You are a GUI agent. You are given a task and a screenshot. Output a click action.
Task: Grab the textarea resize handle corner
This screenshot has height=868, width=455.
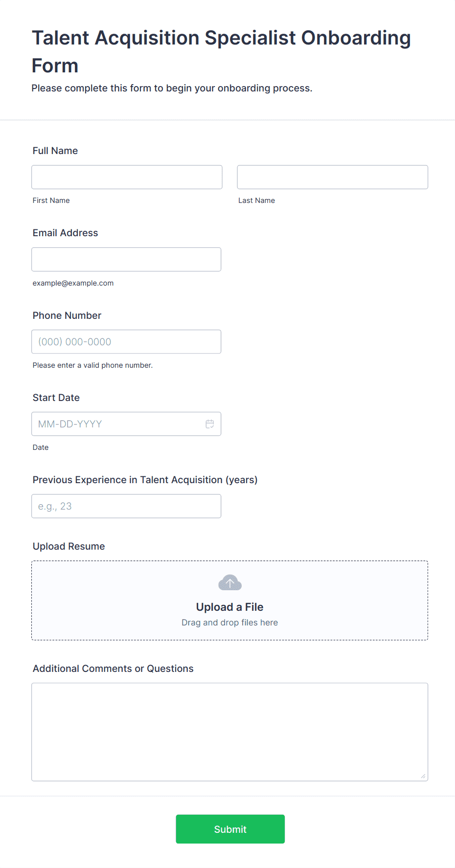(x=423, y=776)
